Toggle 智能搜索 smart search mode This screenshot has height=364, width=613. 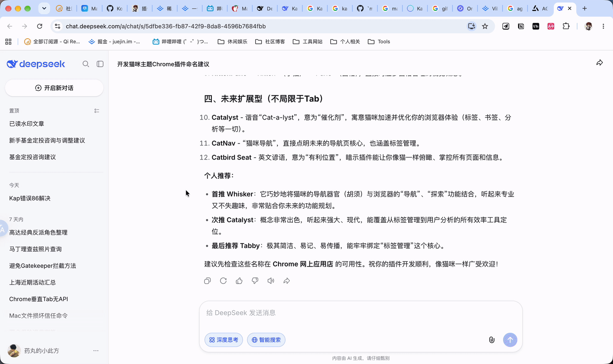point(266,340)
